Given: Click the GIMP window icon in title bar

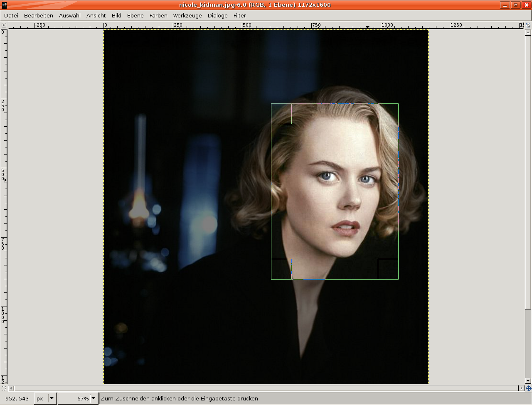Looking at the screenshot, I should pyautogui.click(x=5, y=5).
